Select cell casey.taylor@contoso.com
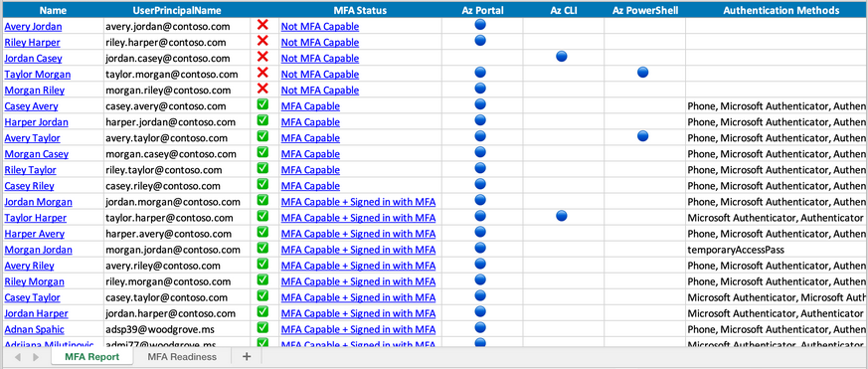This screenshot has width=868, height=369. coord(177,298)
